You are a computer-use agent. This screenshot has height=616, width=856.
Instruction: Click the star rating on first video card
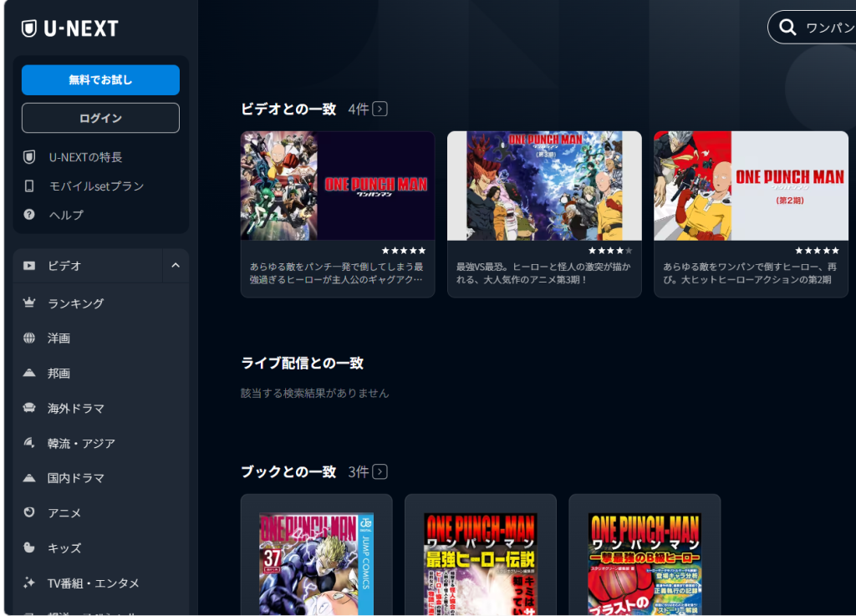pyautogui.click(x=404, y=251)
